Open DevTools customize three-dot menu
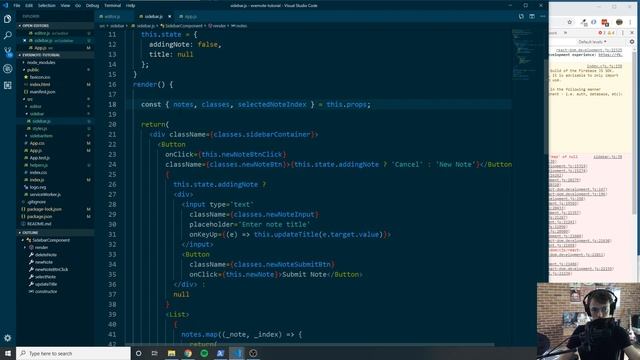This screenshot has height=360, width=640. coord(623,33)
